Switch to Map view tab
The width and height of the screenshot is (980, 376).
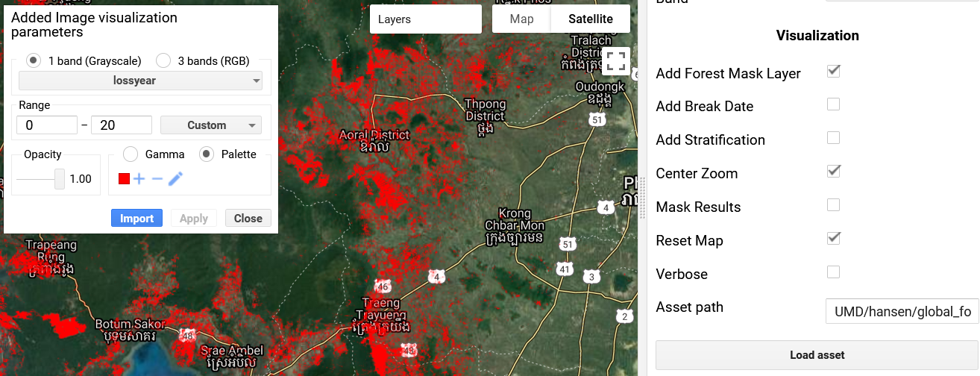click(x=521, y=19)
